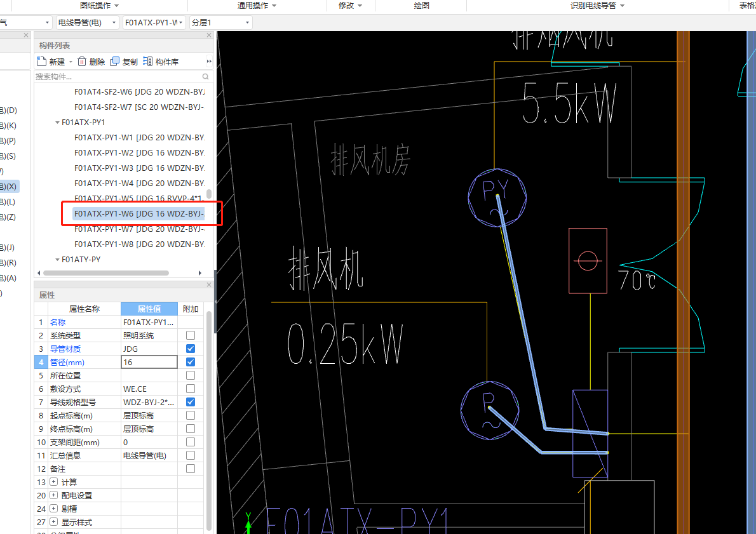Toggle the 起点标高(m) additional checkbox
Image resolution: width=756 pixels, height=534 pixels.
point(191,415)
